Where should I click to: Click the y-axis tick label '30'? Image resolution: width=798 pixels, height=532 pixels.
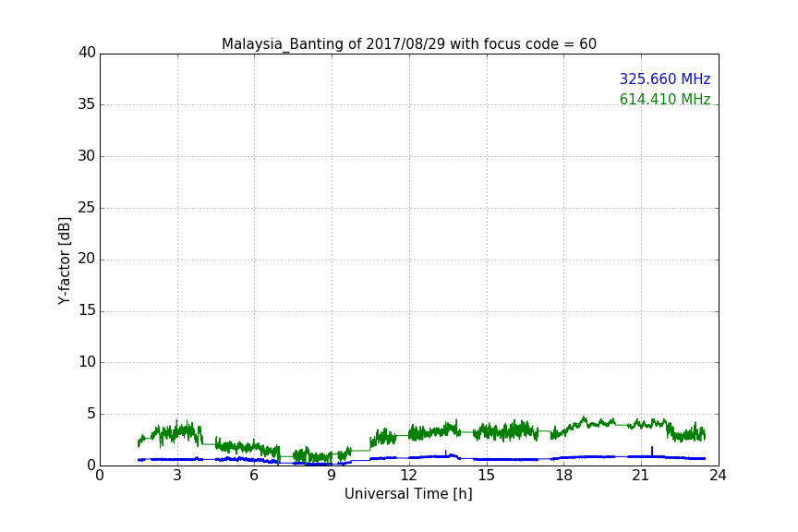[x=87, y=156]
